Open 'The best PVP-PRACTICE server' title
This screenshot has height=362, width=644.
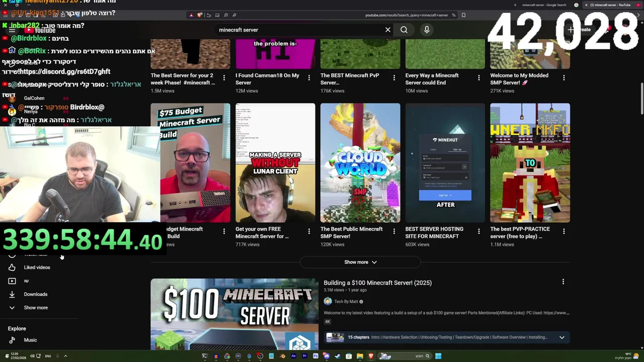pos(520,232)
